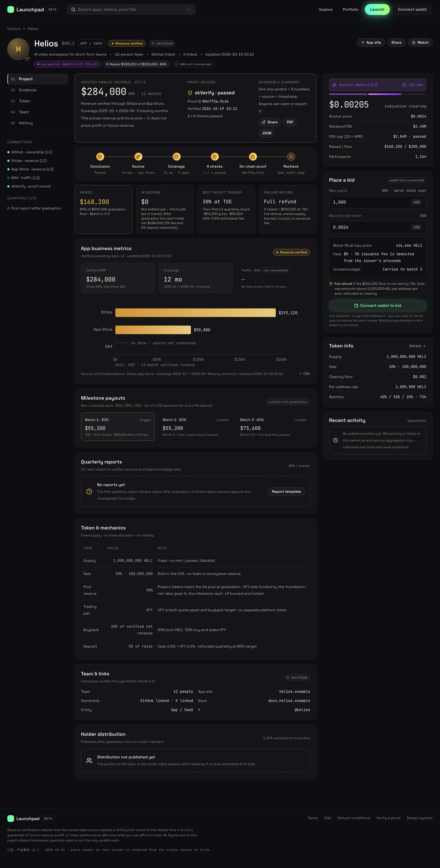Click the Watch star button

(x=420, y=42)
